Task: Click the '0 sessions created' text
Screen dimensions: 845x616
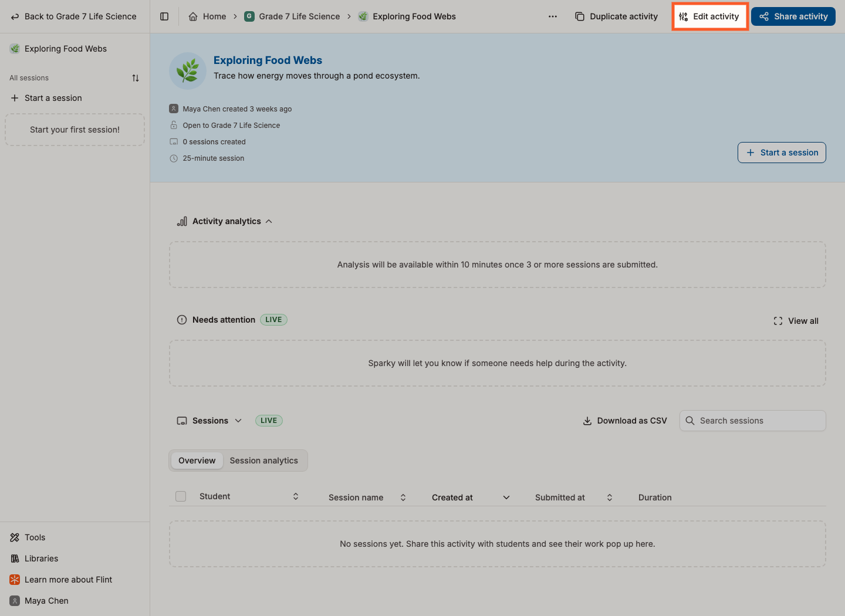Action: click(x=214, y=142)
